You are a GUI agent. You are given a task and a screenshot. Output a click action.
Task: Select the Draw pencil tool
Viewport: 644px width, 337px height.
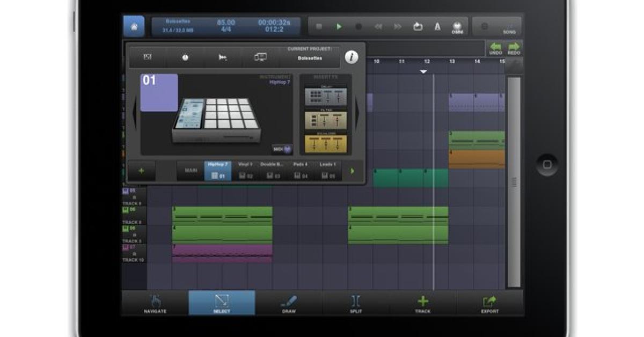coord(289,303)
